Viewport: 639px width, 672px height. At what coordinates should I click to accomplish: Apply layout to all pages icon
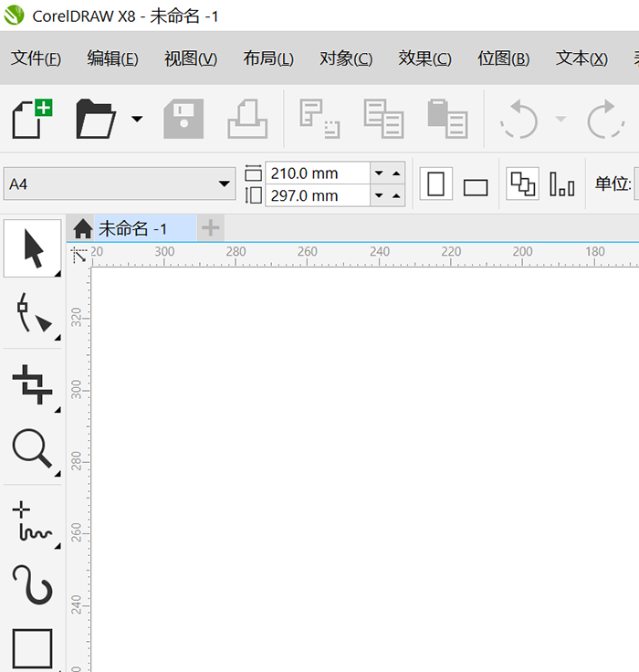tap(522, 184)
